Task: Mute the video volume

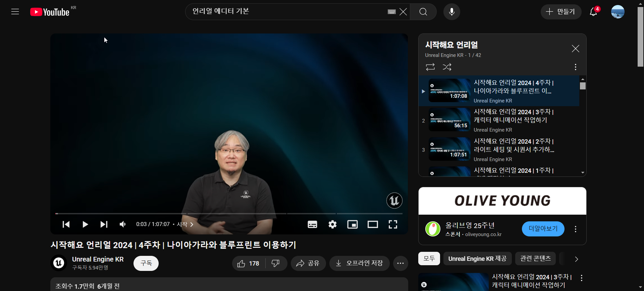Action: pyautogui.click(x=123, y=224)
